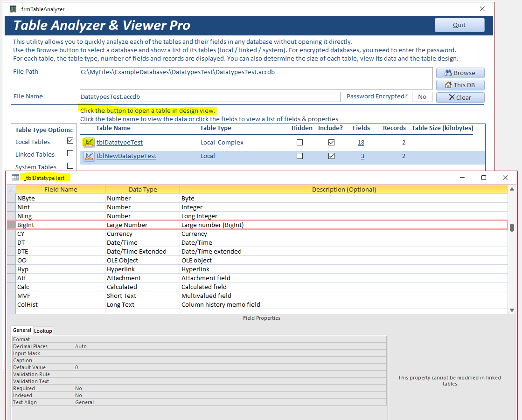Click the ColHist field name cell
Screen dimensions: 522x420
click(x=61, y=304)
